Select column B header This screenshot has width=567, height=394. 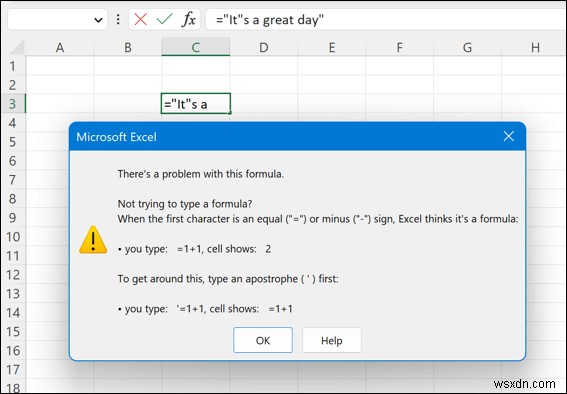coord(128,47)
